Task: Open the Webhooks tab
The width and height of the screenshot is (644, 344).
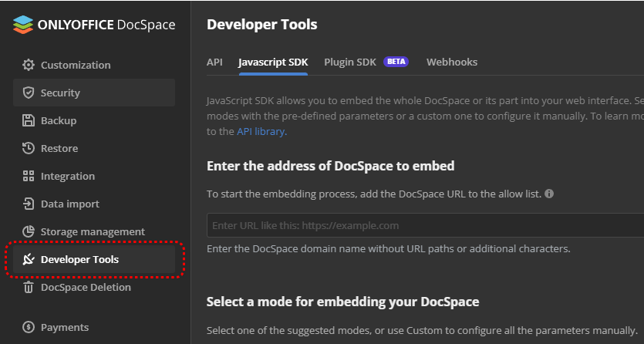Action: 452,62
